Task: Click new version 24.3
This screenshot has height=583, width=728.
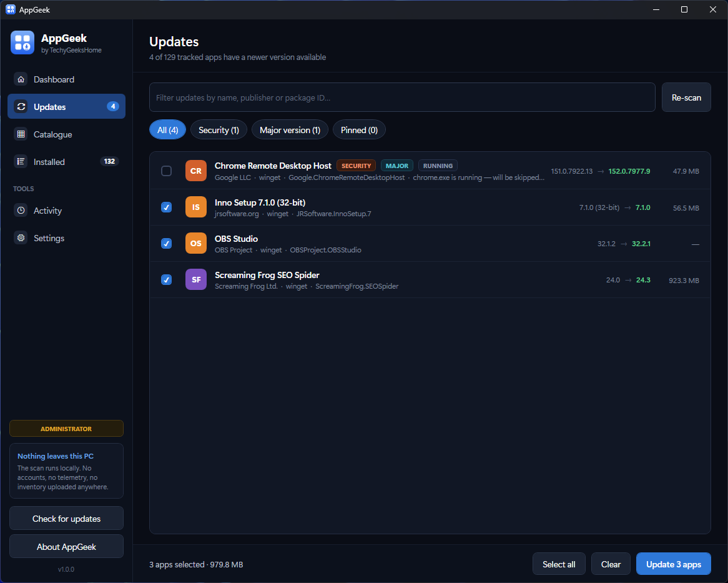Action: click(643, 280)
